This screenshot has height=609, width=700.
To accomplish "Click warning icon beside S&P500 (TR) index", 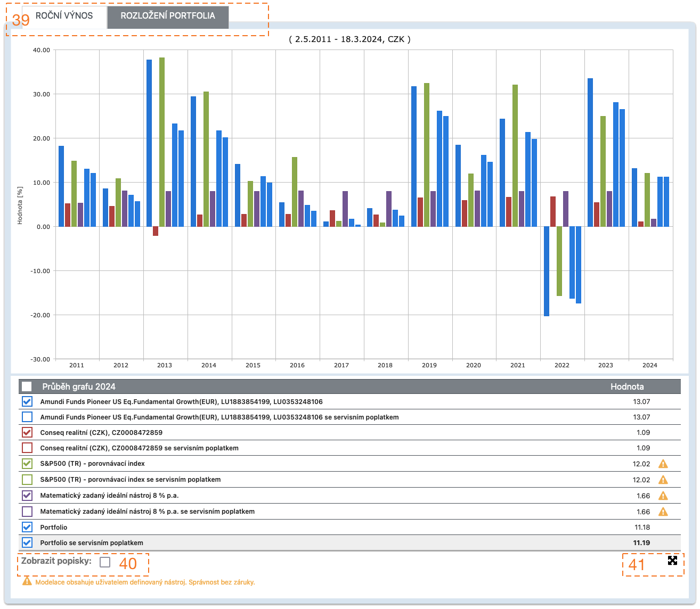I will (663, 464).
